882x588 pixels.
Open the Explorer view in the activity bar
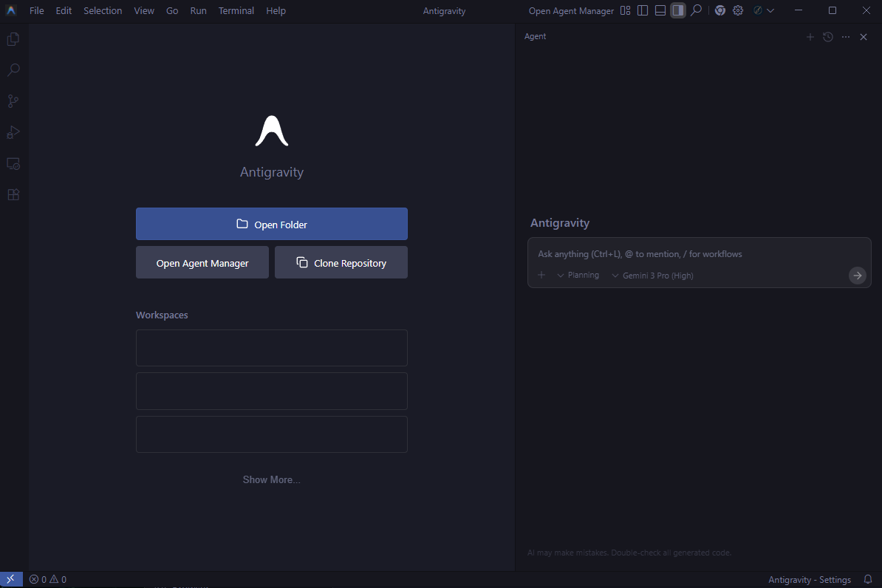[13, 39]
